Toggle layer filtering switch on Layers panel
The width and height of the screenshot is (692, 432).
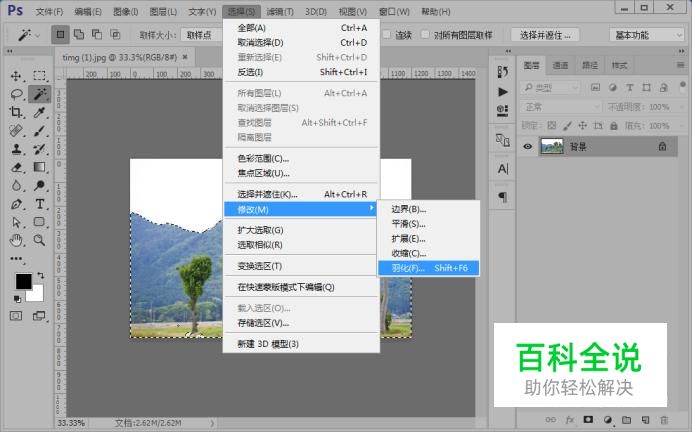[x=682, y=85]
